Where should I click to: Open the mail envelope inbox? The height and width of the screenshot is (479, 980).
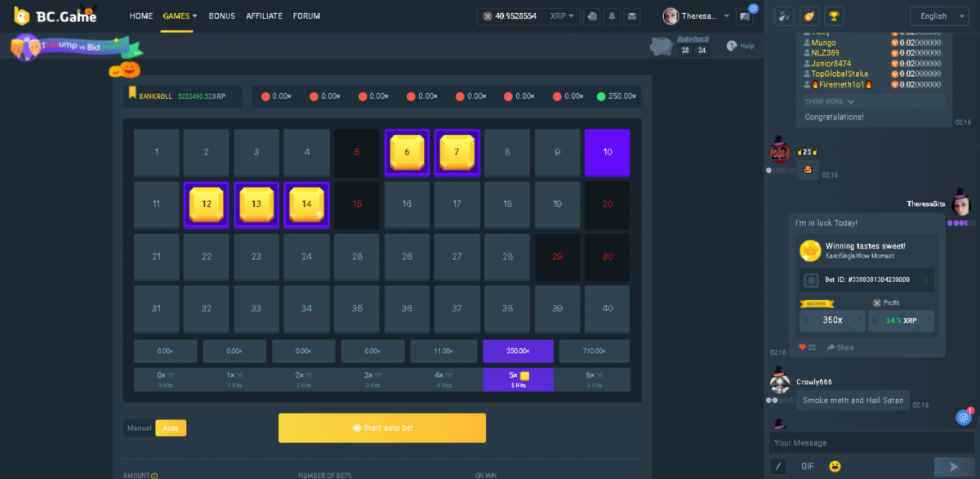[631, 16]
